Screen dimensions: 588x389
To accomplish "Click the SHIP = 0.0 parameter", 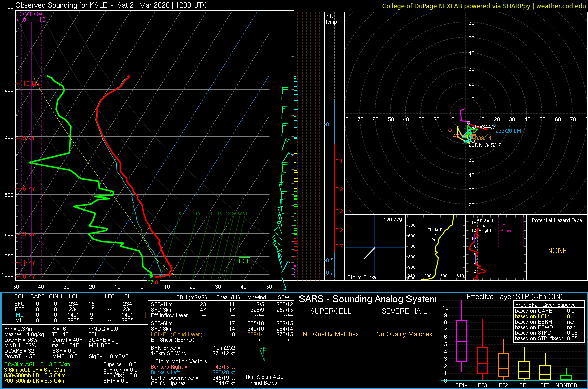I will click(116, 381).
